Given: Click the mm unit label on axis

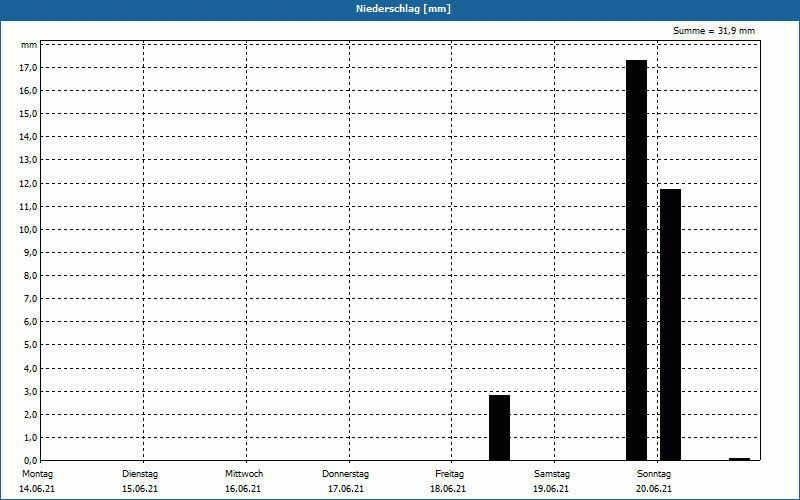Looking at the screenshot, I should (x=29, y=45).
